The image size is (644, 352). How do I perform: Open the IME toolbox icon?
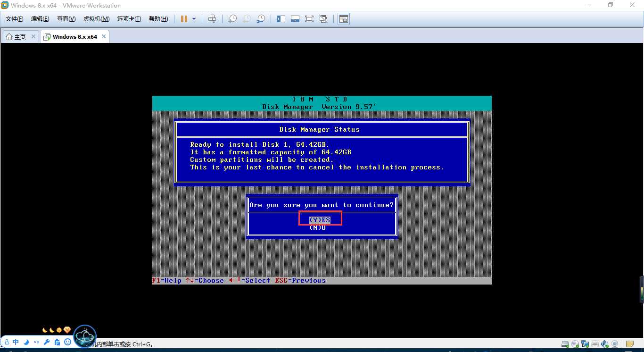pyautogui.click(x=57, y=342)
